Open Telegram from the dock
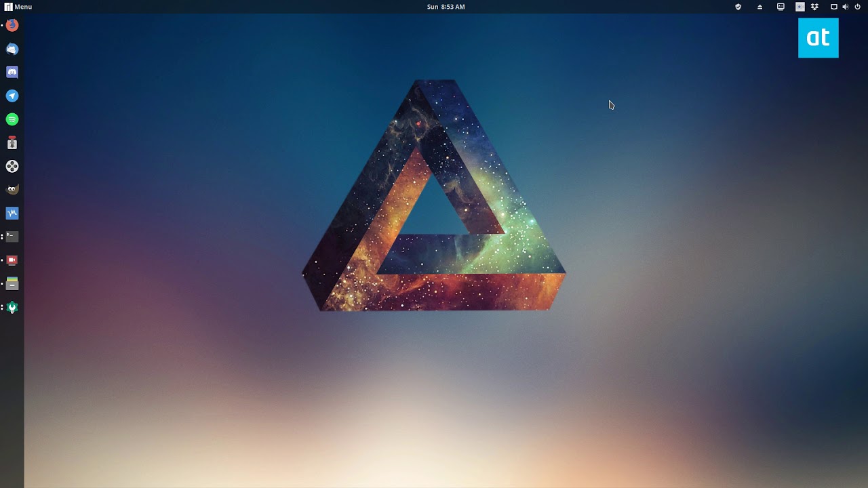 pyautogui.click(x=12, y=96)
